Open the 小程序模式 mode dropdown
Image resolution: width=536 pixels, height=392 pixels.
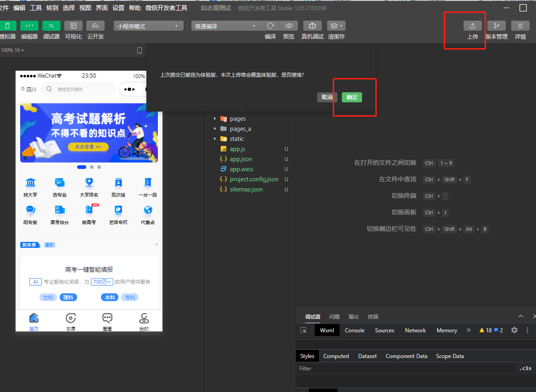tap(148, 26)
